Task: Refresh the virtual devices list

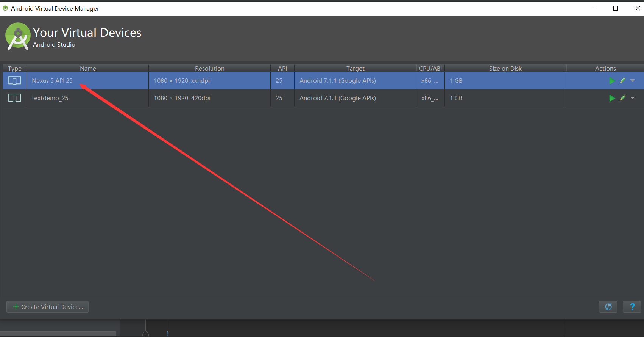Action: [608, 307]
